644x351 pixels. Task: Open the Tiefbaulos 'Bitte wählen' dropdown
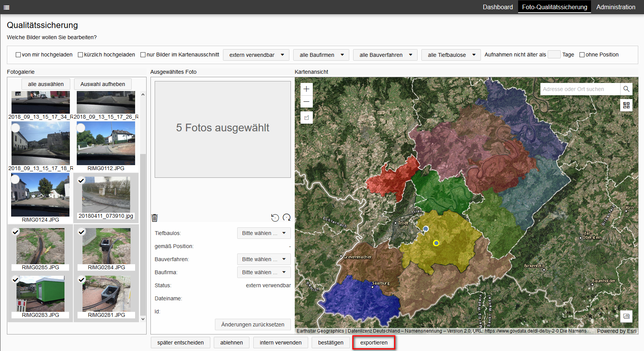click(264, 233)
